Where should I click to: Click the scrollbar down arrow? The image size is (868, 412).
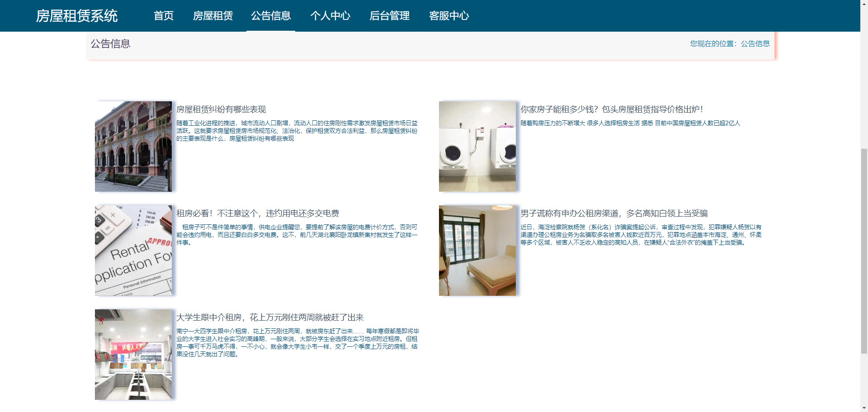pyautogui.click(x=864, y=408)
